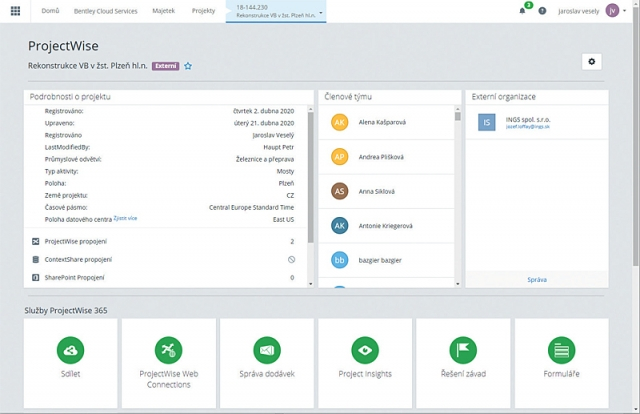Open the help question mark icon
The height and width of the screenshot is (414, 640).
(542, 11)
